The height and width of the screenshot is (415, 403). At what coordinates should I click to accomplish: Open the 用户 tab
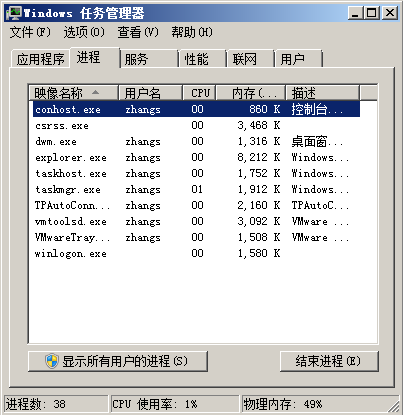click(x=299, y=59)
